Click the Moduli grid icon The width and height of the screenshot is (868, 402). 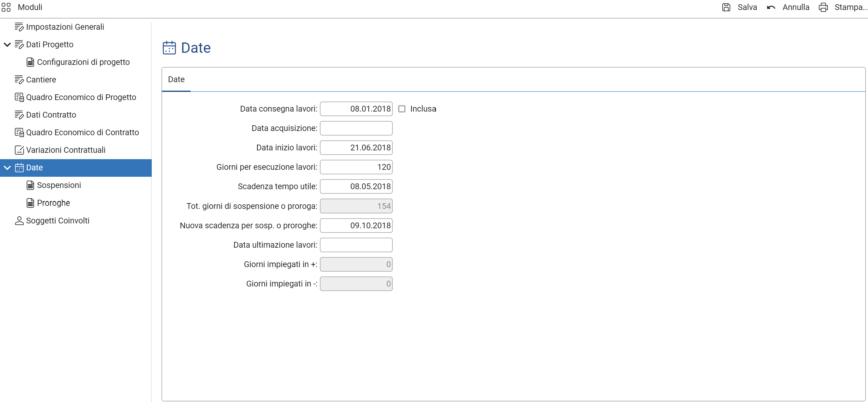tap(6, 7)
